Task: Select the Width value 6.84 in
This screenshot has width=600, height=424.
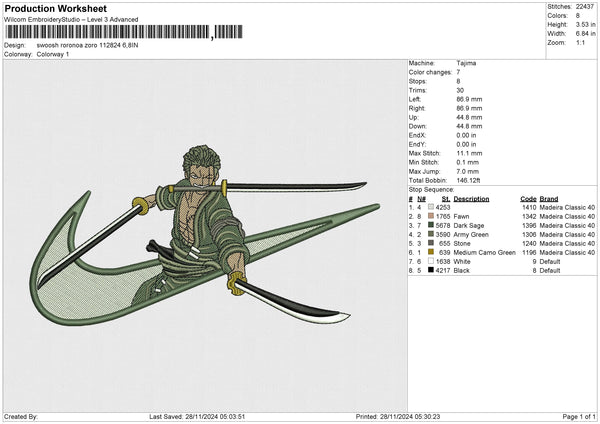Action: (x=585, y=34)
